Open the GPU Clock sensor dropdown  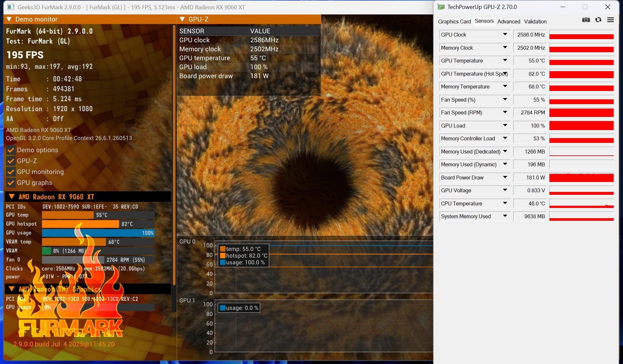(505, 35)
